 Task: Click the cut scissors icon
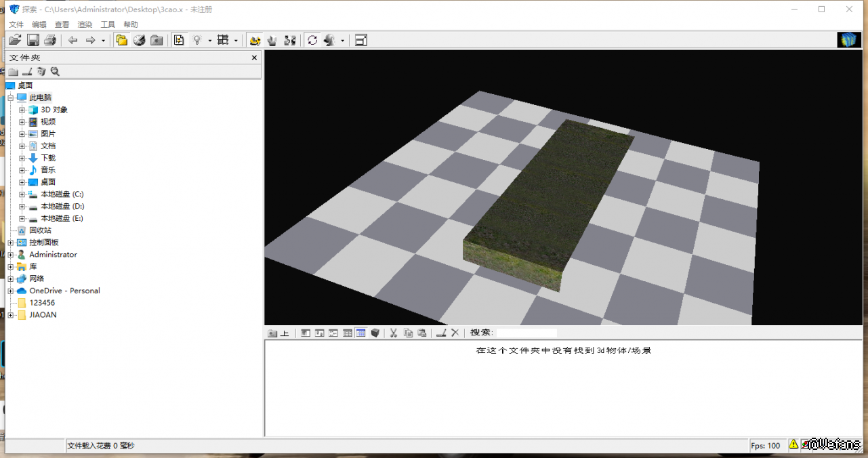[x=393, y=333]
